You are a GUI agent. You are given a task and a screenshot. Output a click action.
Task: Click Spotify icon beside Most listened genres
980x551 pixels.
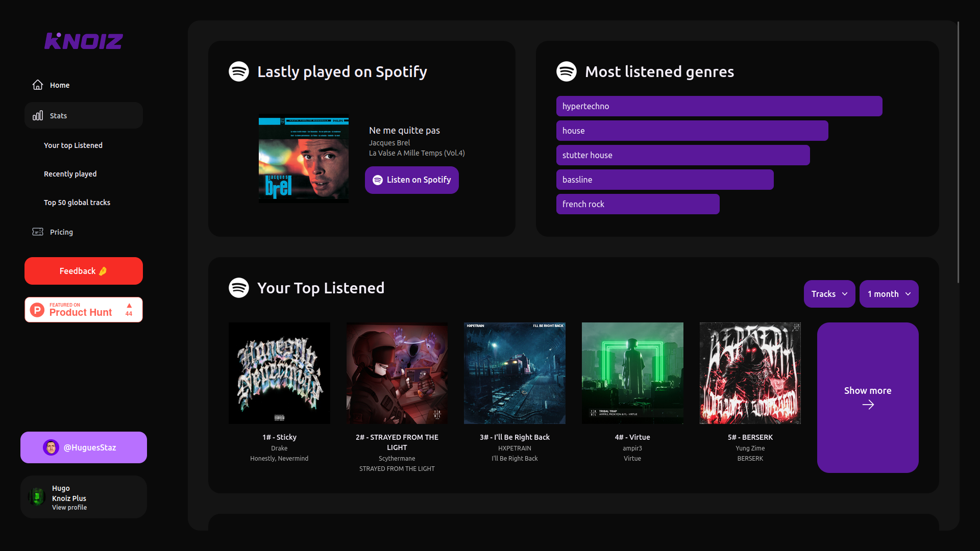click(567, 71)
